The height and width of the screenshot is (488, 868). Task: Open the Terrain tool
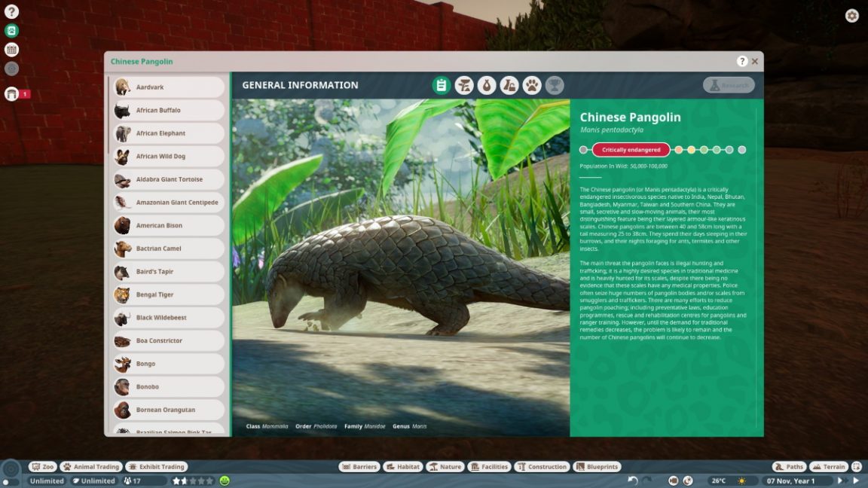pyautogui.click(x=829, y=467)
